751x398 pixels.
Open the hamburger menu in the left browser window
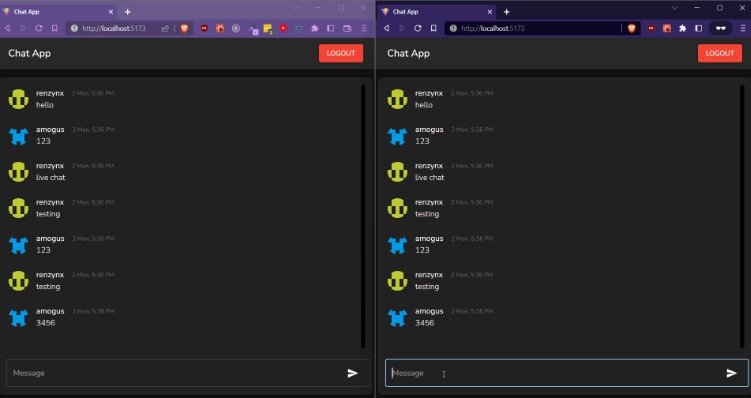click(364, 28)
